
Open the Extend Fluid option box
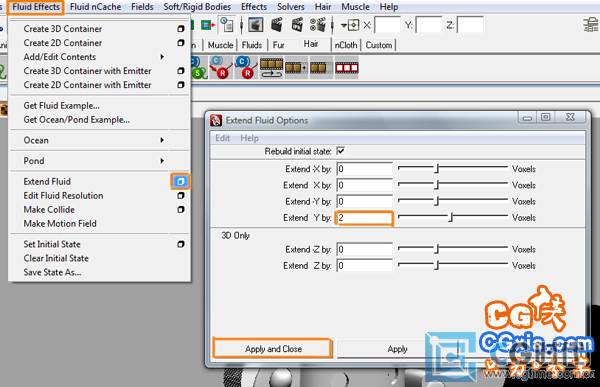click(x=180, y=181)
